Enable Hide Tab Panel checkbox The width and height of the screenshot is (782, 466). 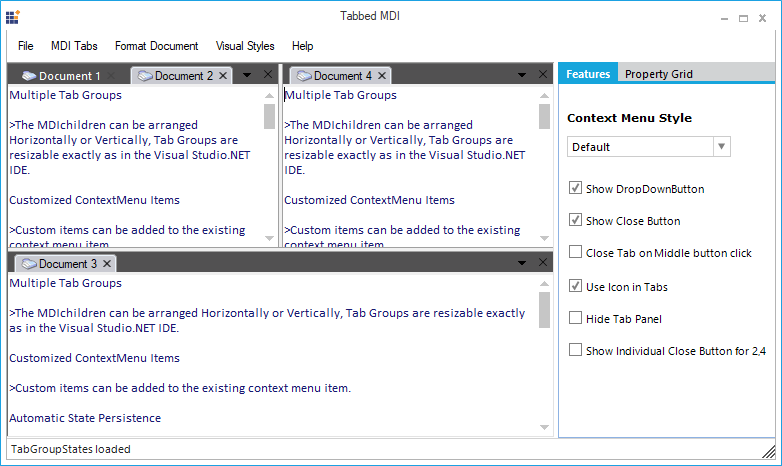click(576, 318)
